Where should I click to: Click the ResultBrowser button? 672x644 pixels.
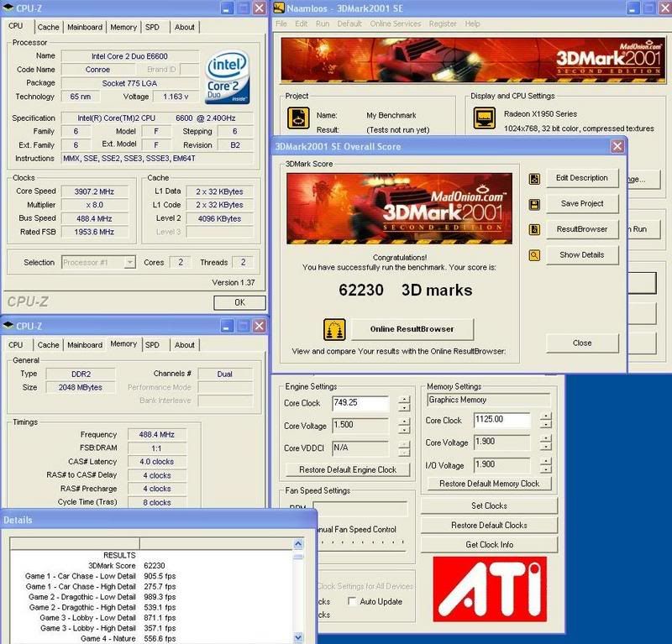click(582, 229)
